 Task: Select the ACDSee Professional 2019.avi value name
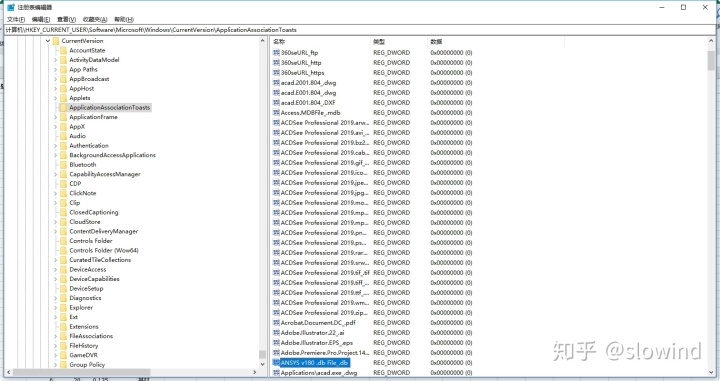[x=325, y=133]
